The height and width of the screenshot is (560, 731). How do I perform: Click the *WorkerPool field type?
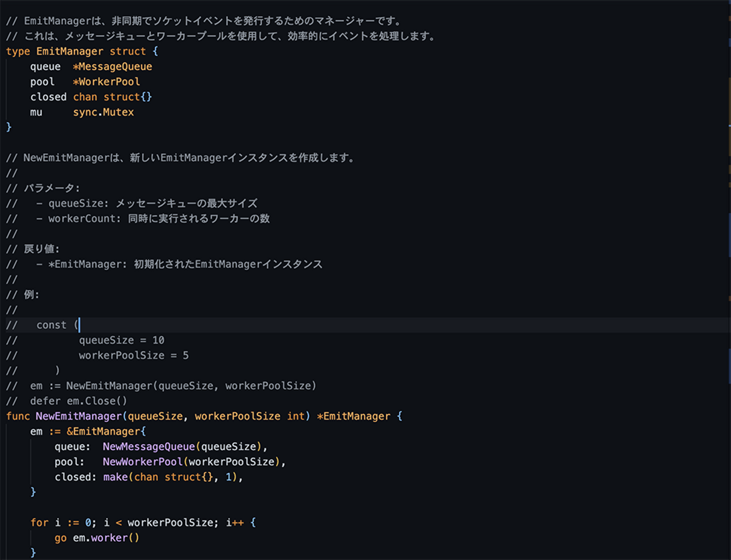coord(106,82)
